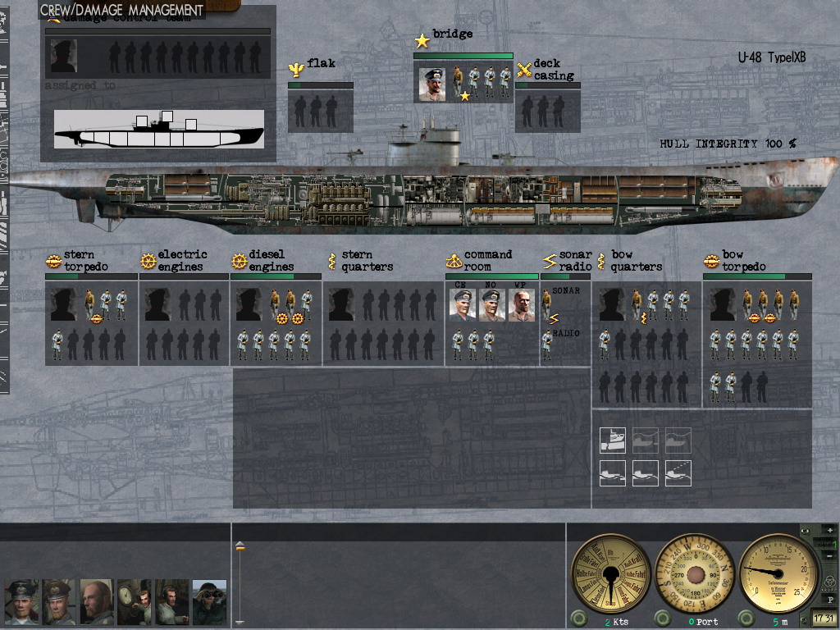Open the binoculars watch officer portrait
This screenshot has width=840, height=630.
click(209, 602)
